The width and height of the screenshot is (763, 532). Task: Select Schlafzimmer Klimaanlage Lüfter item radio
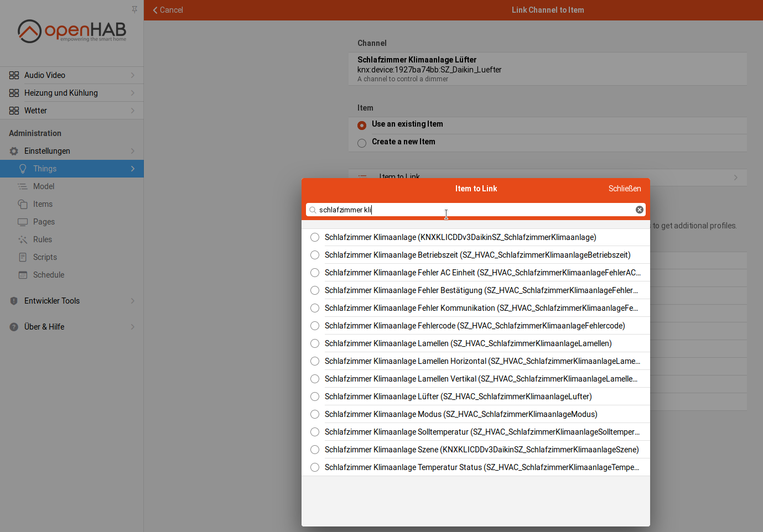pyautogui.click(x=315, y=397)
